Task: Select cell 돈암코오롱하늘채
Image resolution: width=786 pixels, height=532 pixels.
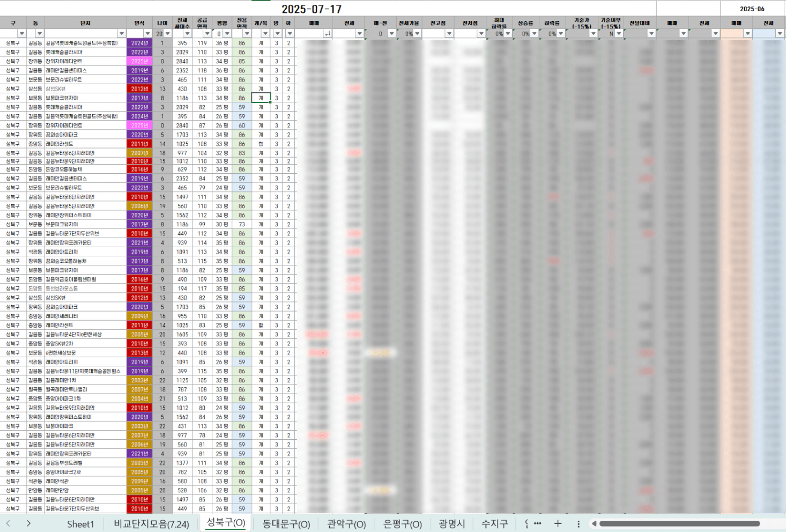Action: (x=85, y=169)
